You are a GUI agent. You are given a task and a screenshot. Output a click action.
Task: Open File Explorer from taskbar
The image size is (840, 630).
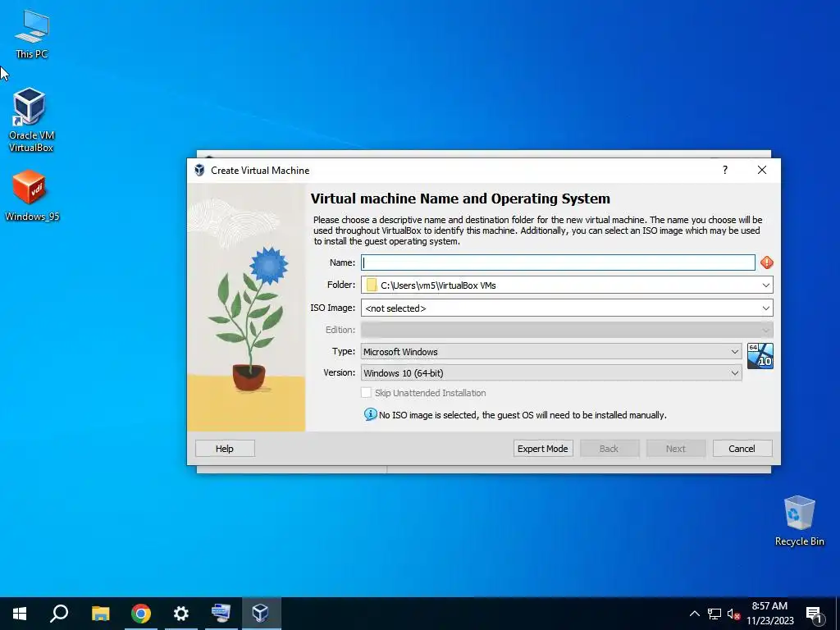pyautogui.click(x=100, y=614)
